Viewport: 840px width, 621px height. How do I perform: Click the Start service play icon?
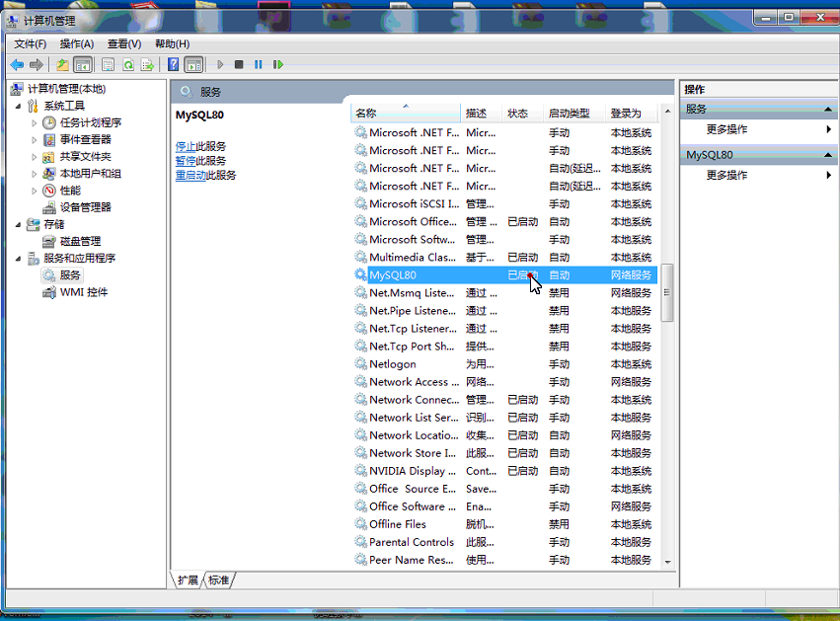220,65
